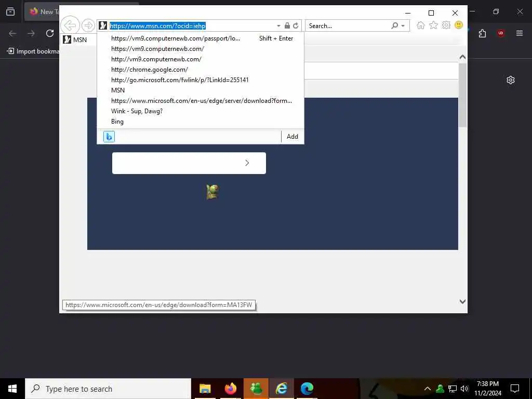The image size is (532, 399).
Task: Click the Firefox reload button
Action: 50,33
